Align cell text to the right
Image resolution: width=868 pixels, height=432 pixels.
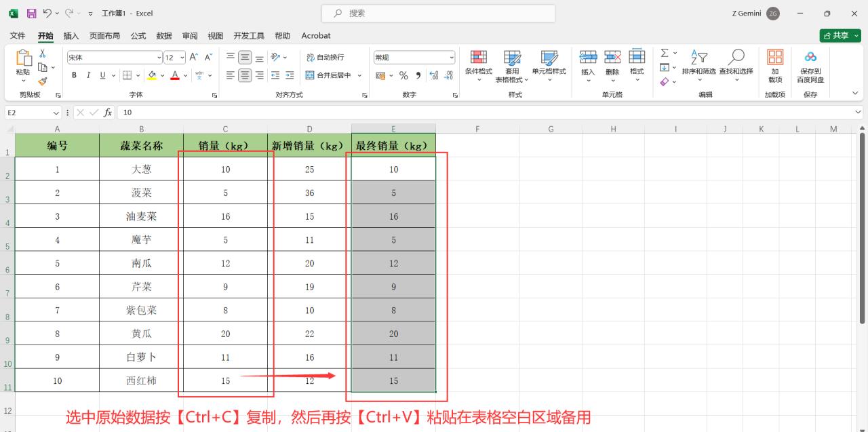(259, 75)
